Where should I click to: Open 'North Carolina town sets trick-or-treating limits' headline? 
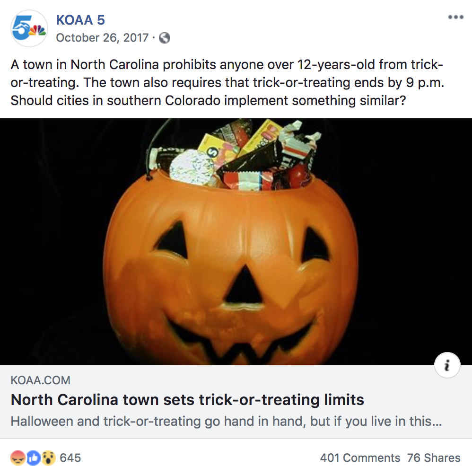tap(187, 399)
